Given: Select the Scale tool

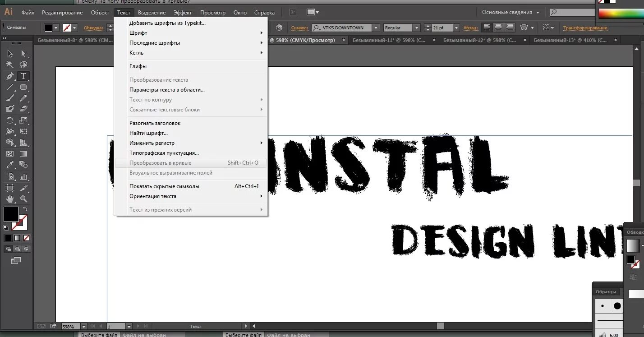Looking at the screenshot, I should [x=24, y=120].
